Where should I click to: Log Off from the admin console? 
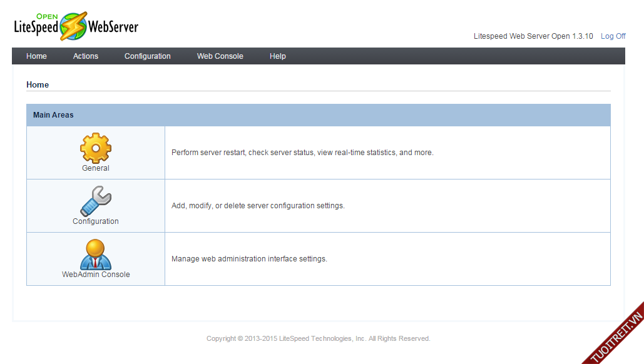point(613,36)
